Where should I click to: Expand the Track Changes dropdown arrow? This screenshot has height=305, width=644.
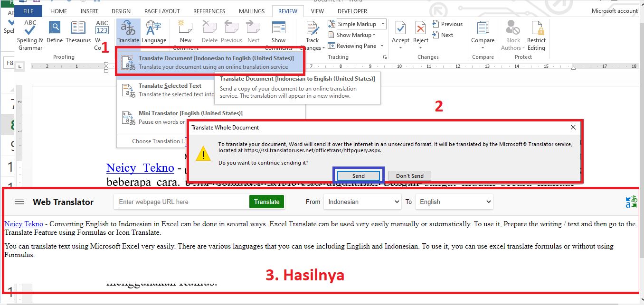click(323, 48)
